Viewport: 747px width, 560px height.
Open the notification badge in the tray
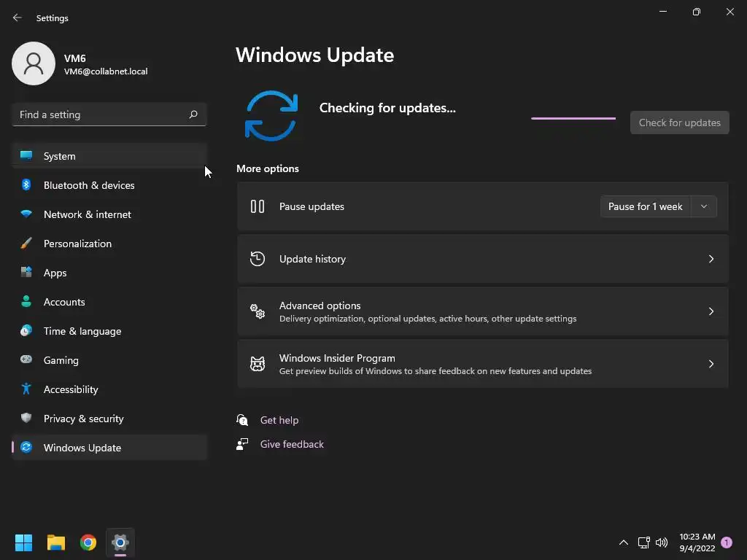click(x=727, y=542)
